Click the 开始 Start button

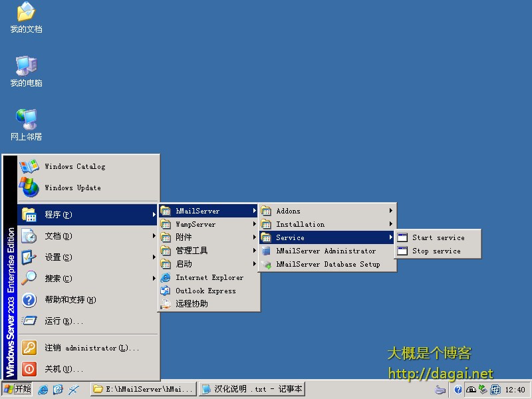18,390
